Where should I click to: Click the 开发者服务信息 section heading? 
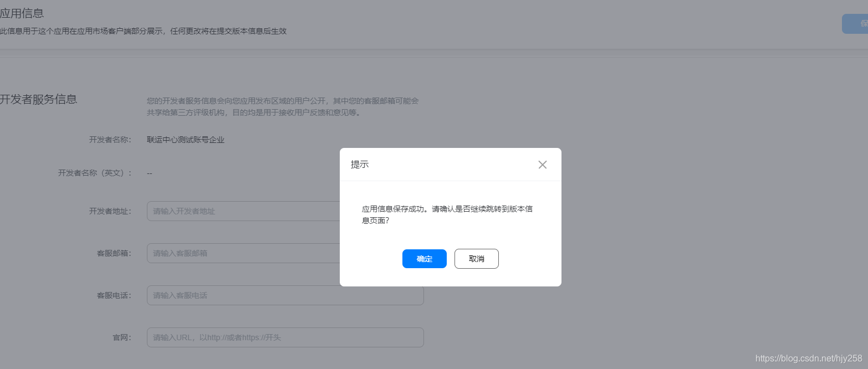click(x=38, y=100)
